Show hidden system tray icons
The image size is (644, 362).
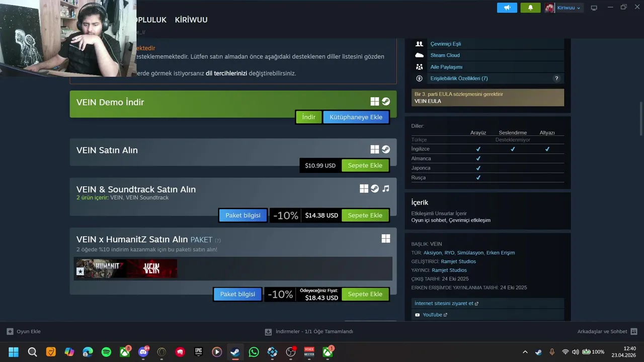(525, 352)
